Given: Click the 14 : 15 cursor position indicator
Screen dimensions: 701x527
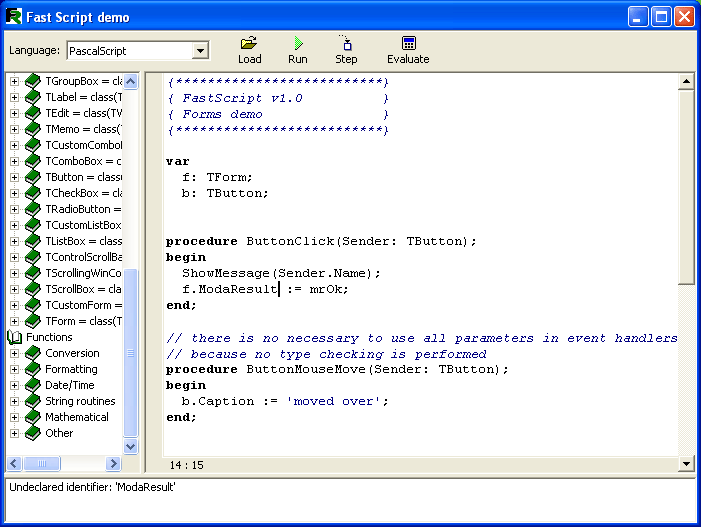Looking at the screenshot, I should click(186, 465).
